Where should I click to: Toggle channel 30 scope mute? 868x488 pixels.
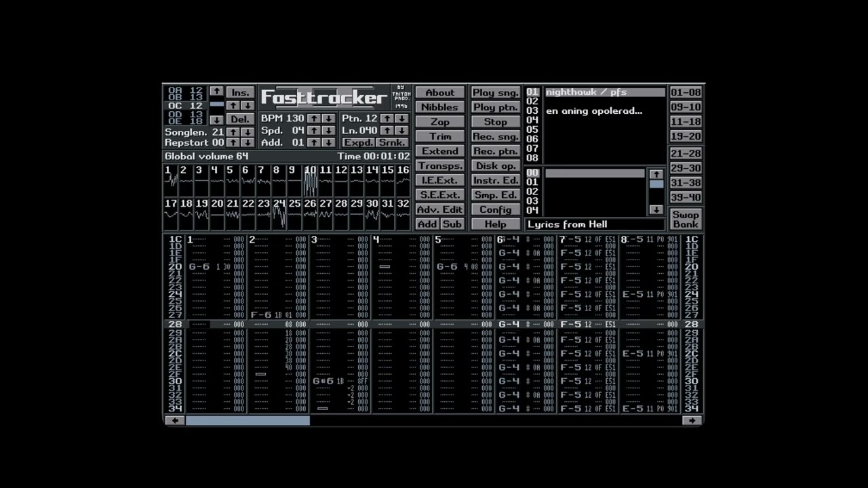point(372,213)
